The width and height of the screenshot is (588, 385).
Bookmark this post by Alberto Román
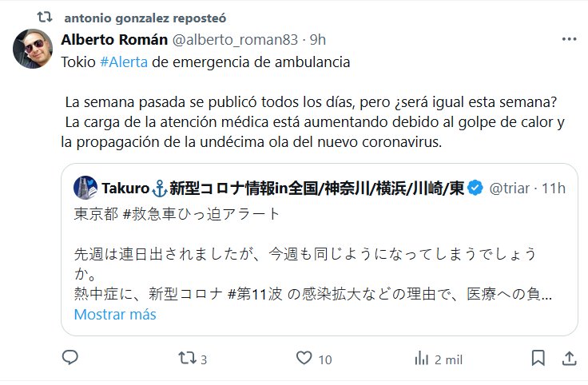pos(538,358)
